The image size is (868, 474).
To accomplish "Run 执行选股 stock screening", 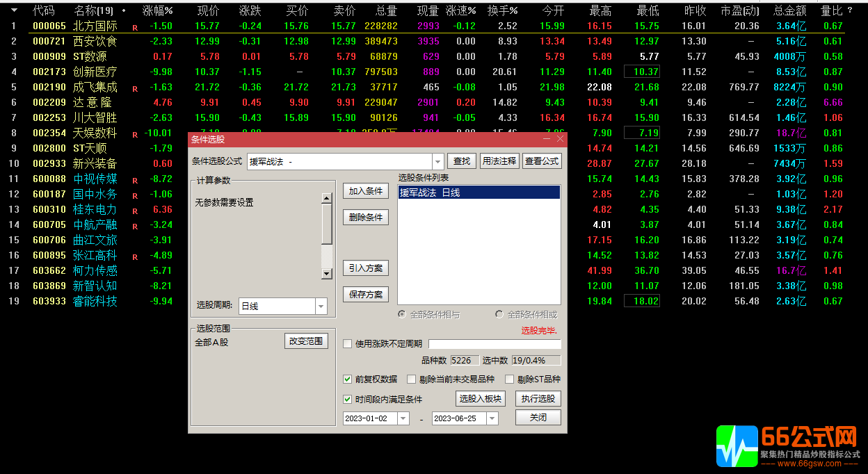I will 538,398.
